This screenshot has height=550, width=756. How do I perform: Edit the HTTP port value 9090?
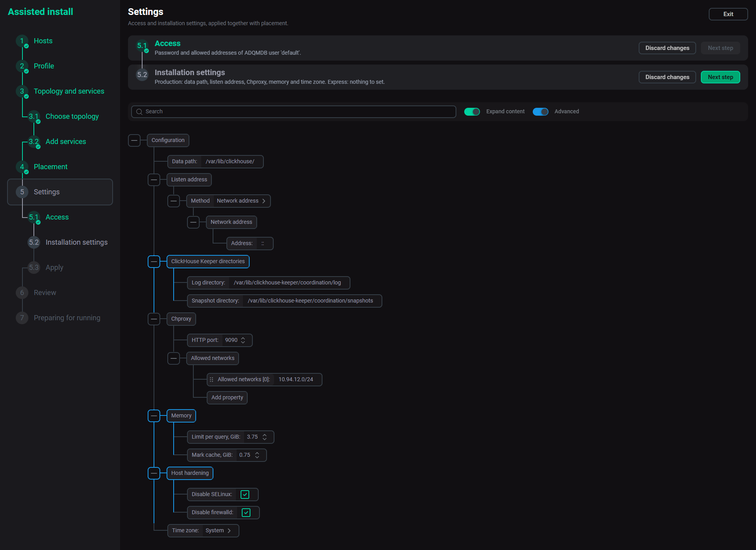click(231, 340)
